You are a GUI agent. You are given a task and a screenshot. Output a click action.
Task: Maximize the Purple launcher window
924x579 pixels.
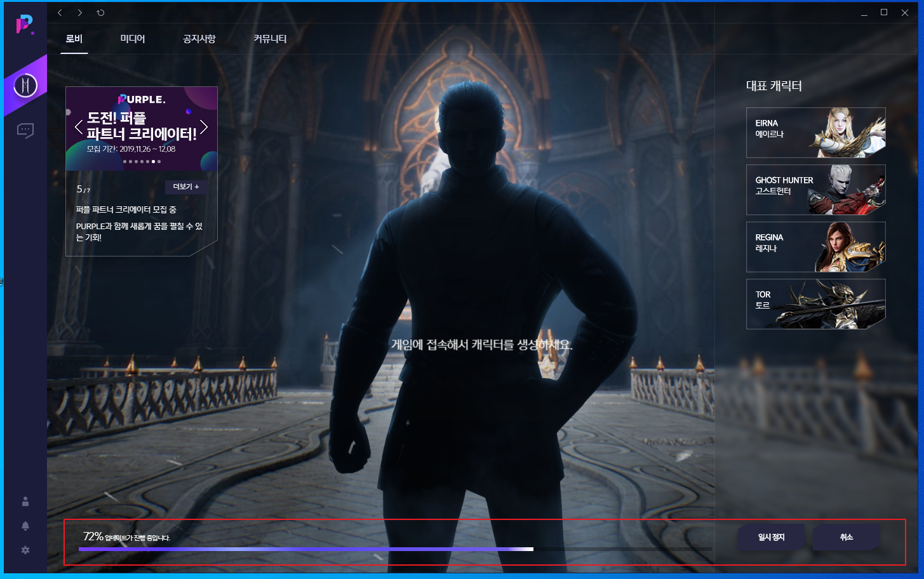pyautogui.click(x=884, y=13)
